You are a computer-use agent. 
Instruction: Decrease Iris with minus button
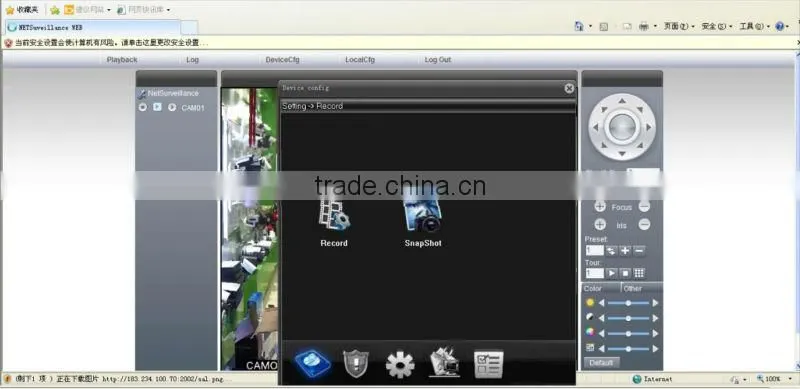coord(644,225)
